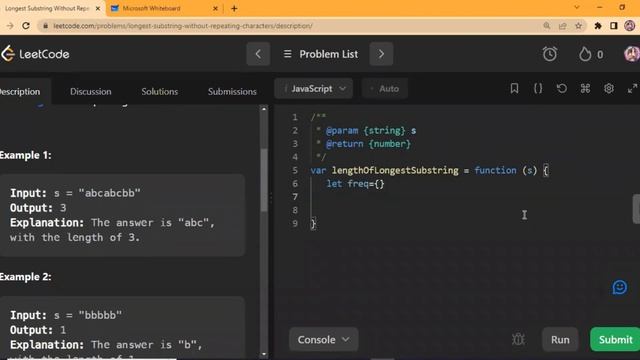Open the tab search chevron
This screenshot has width=640, height=360.
pos(577,7)
